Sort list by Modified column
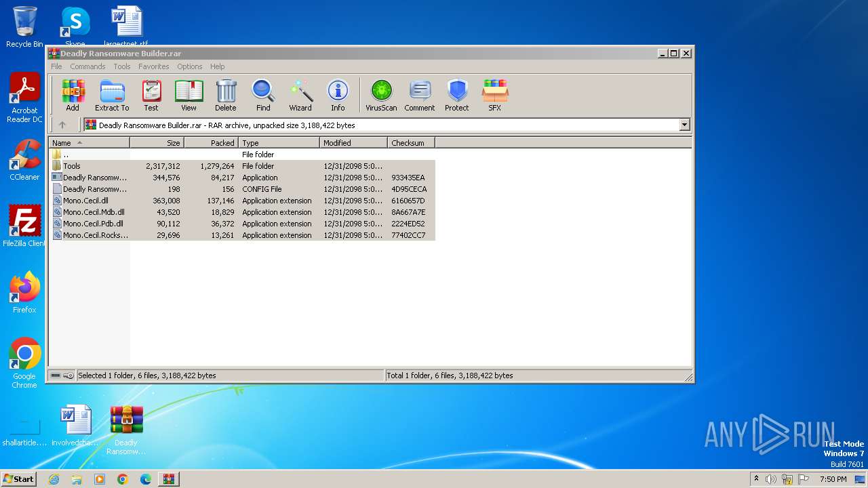This screenshot has width=868, height=488. [x=353, y=143]
